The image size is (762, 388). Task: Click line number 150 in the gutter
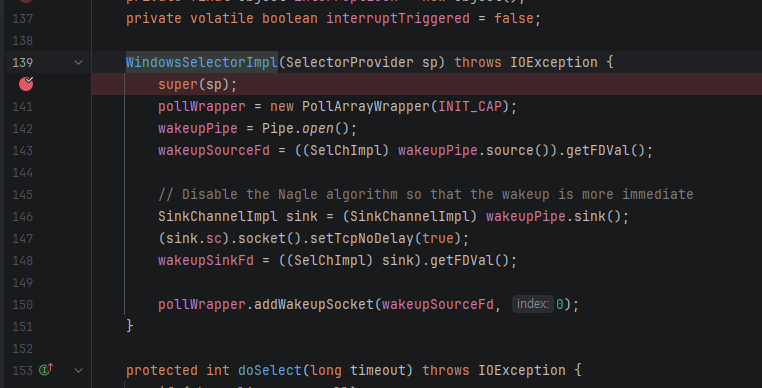click(x=23, y=304)
